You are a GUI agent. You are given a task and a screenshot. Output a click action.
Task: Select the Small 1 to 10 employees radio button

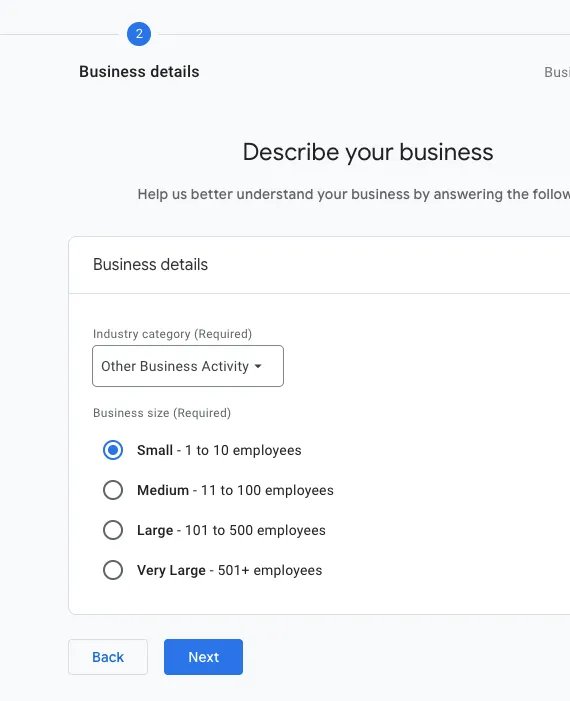click(x=113, y=450)
